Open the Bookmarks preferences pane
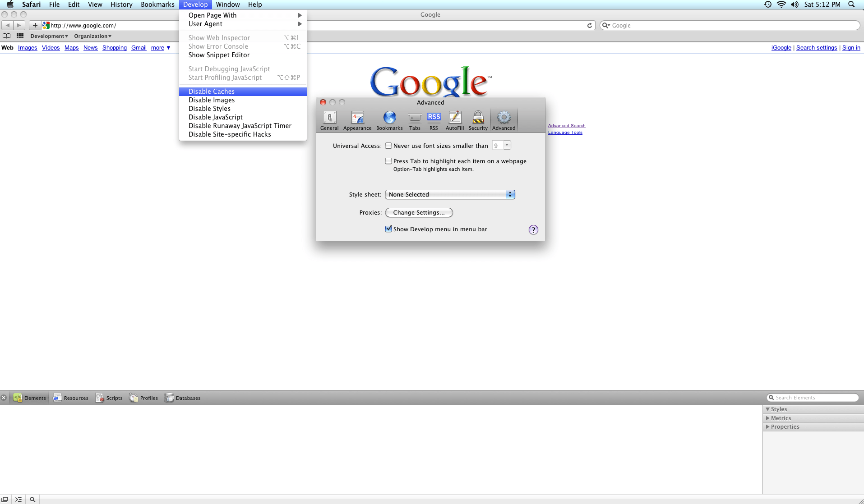 pyautogui.click(x=389, y=119)
